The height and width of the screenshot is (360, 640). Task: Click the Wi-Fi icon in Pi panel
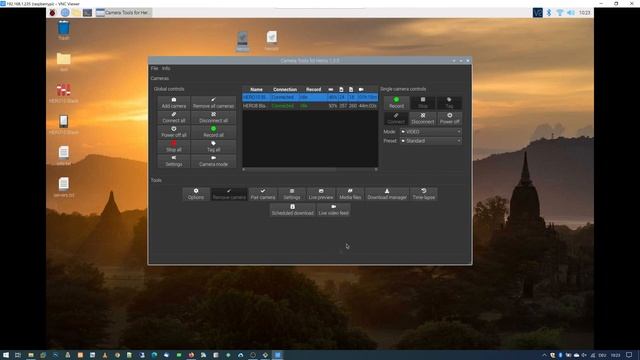click(560, 13)
